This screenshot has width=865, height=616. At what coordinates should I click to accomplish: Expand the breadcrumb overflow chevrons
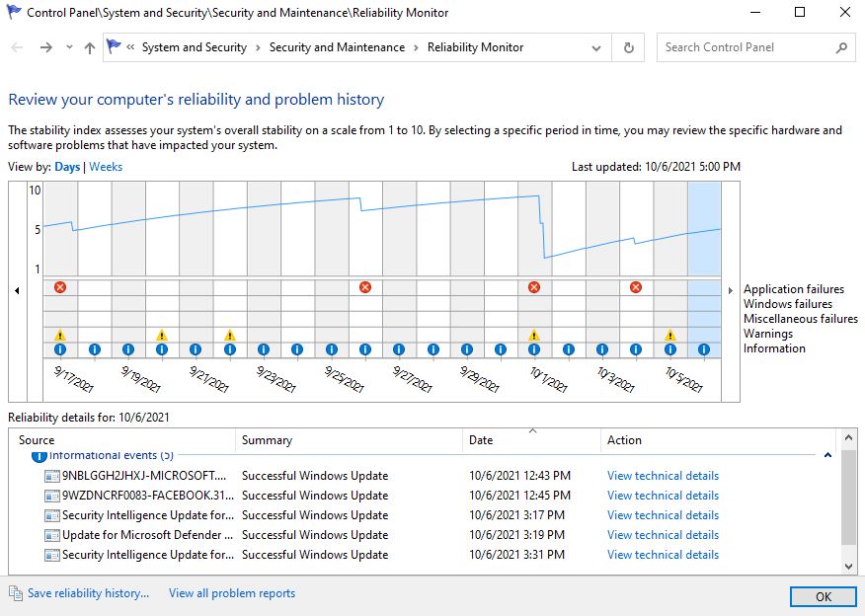[130, 47]
